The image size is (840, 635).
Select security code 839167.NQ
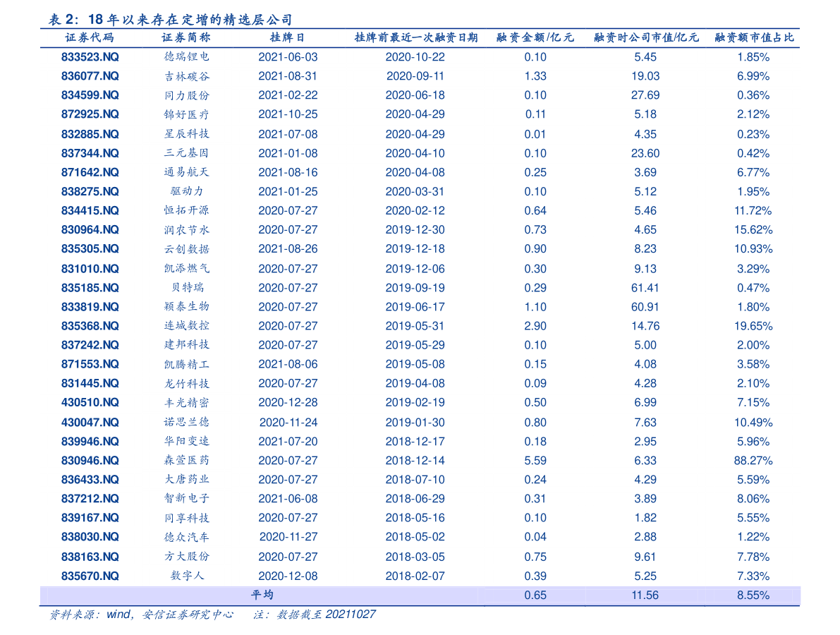click(90, 518)
